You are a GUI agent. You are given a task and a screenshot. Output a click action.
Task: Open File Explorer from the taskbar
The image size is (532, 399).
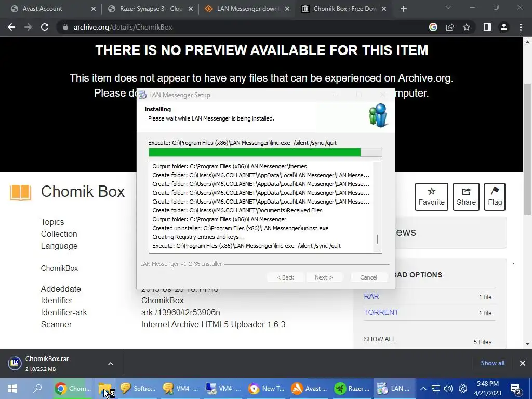click(105, 389)
